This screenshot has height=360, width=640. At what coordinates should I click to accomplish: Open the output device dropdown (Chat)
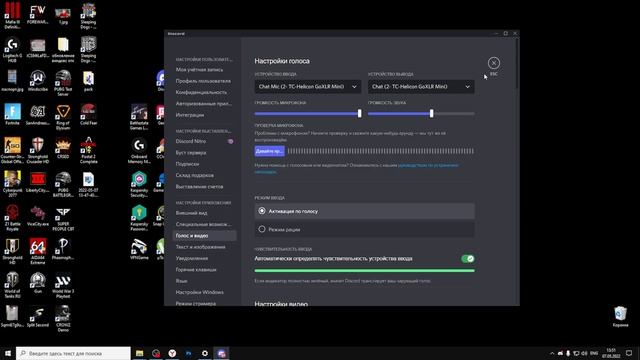[421, 87]
